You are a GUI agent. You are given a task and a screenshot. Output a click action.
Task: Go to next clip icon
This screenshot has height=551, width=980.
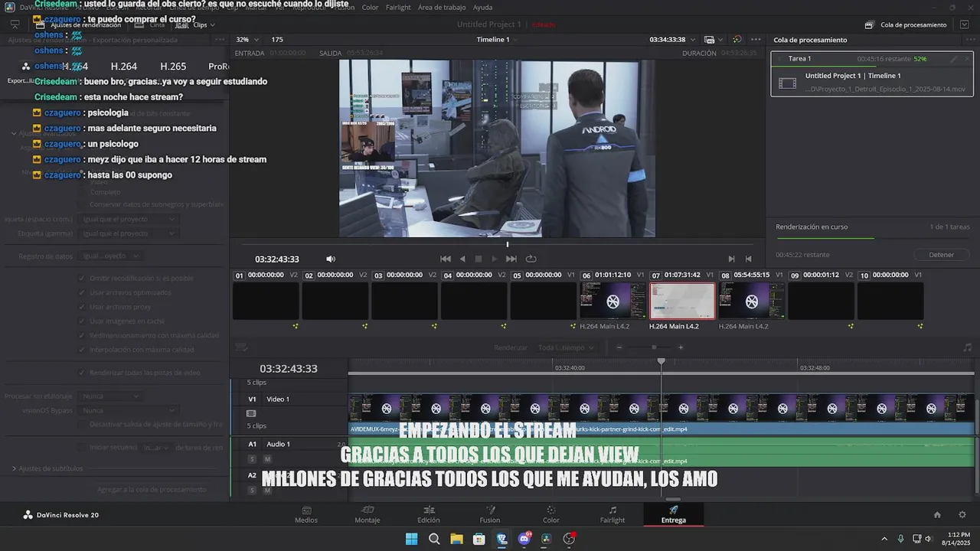click(x=731, y=259)
